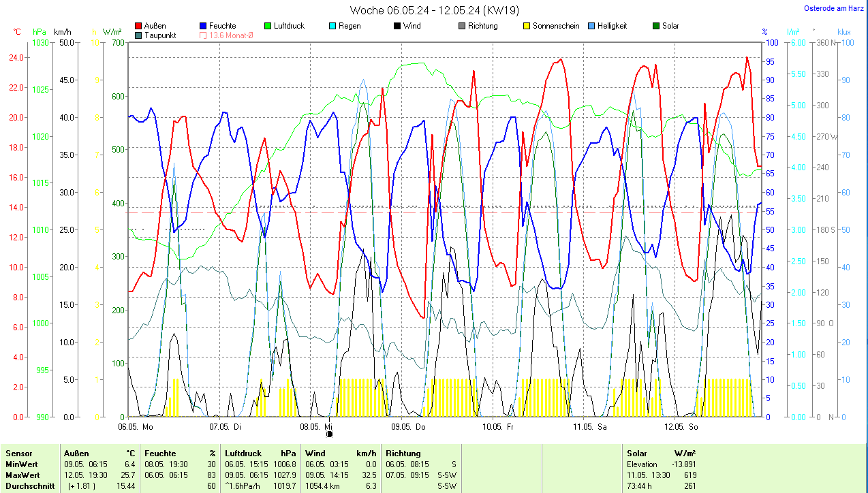
Task: Select the black Wind legend square
Action: coord(397,26)
